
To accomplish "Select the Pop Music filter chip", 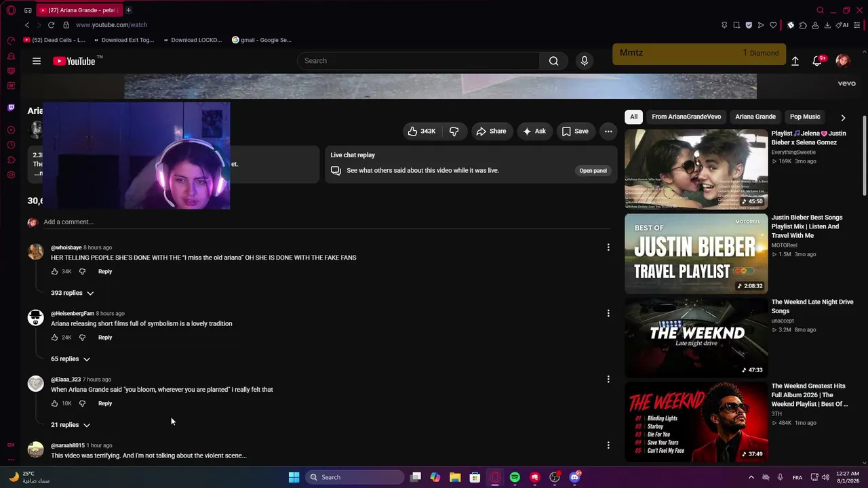I will (x=805, y=117).
